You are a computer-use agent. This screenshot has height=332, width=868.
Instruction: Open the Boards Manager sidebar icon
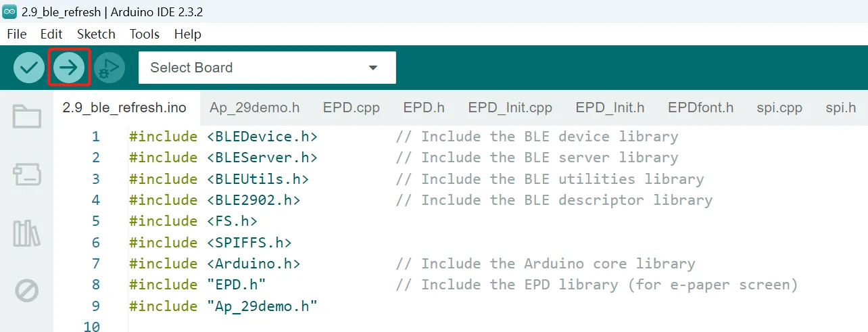(x=27, y=175)
